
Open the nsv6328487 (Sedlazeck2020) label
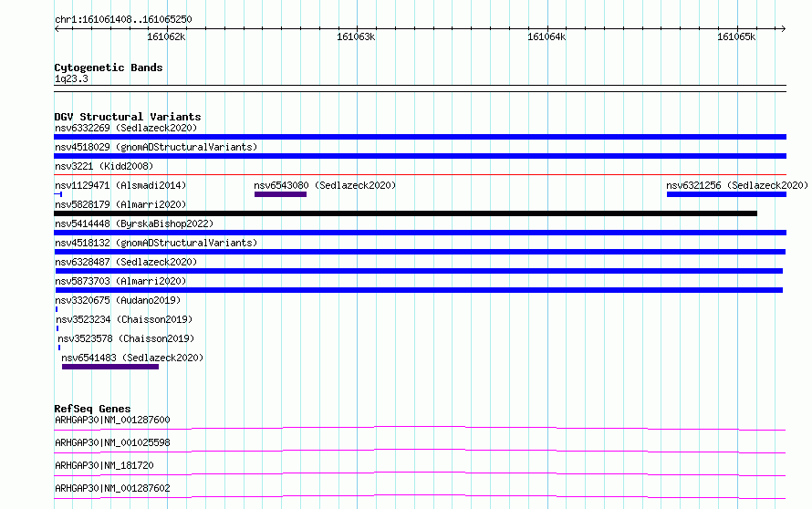(x=126, y=262)
